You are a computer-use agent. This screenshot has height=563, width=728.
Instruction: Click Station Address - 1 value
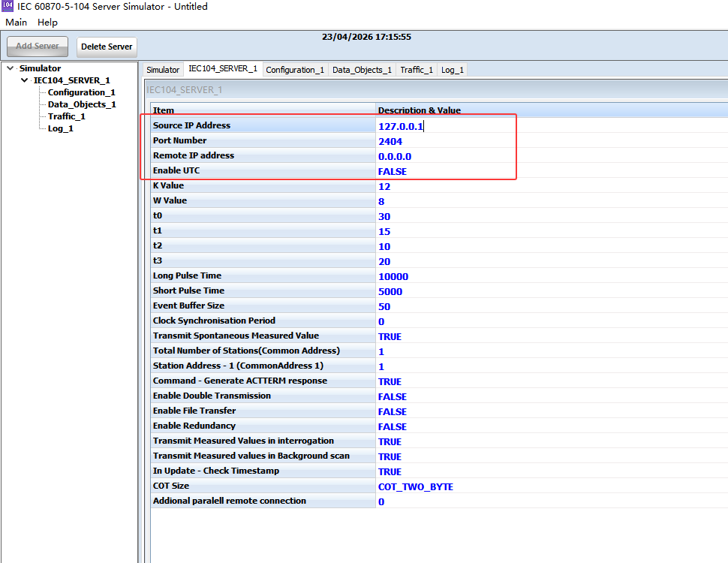tap(381, 366)
